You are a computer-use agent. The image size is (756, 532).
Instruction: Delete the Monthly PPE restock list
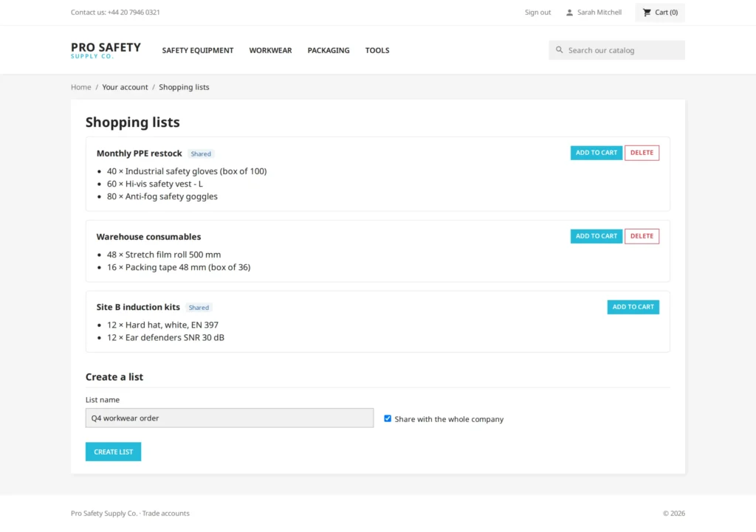[642, 153]
